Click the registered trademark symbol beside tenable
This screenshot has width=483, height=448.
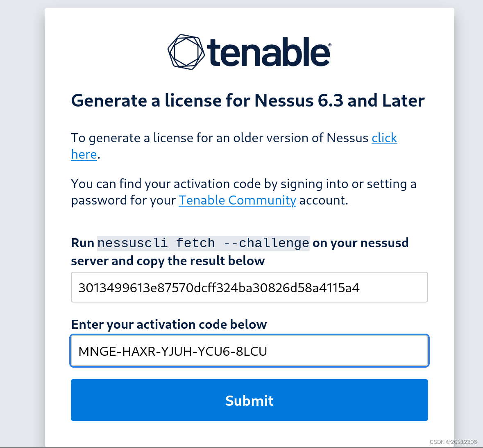click(x=329, y=45)
